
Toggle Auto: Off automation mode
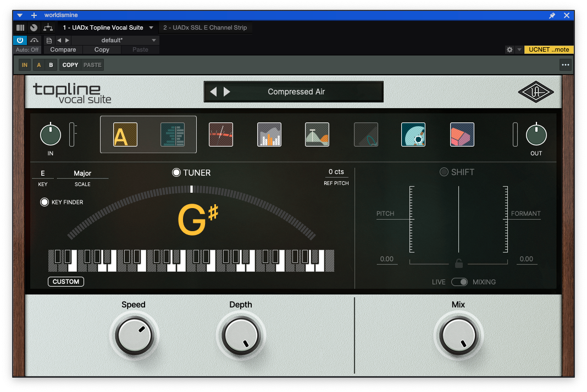click(27, 49)
